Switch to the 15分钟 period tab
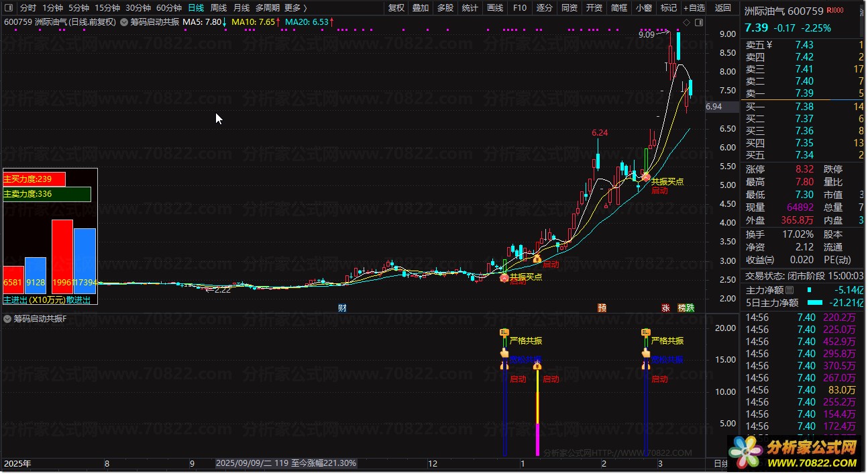 click(x=107, y=8)
